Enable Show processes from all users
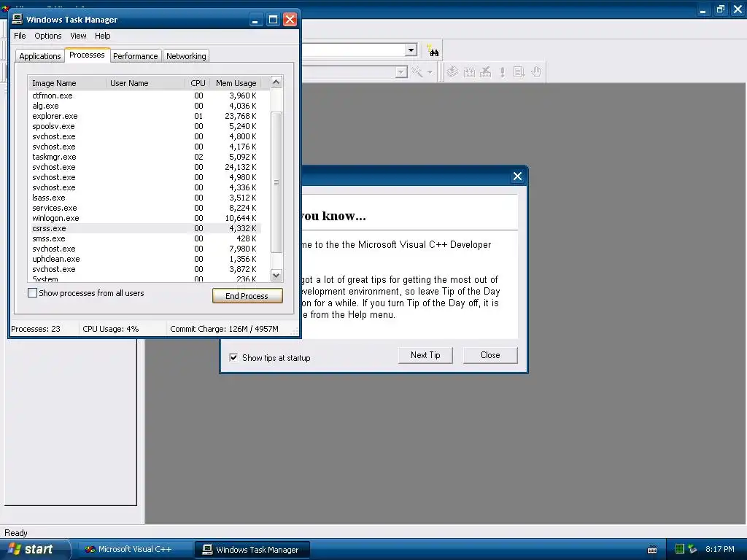This screenshot has height=560, width=747. [x=32, y=293]
